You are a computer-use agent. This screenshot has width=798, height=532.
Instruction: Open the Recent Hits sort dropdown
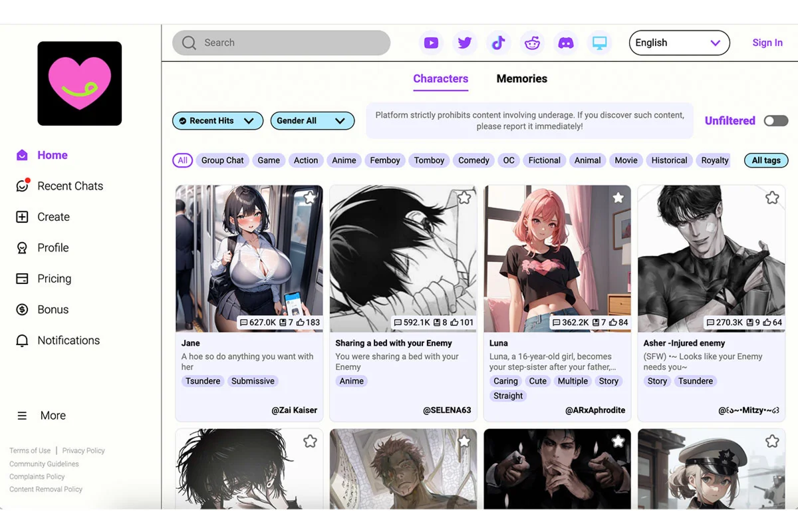[x=218, y=121]
